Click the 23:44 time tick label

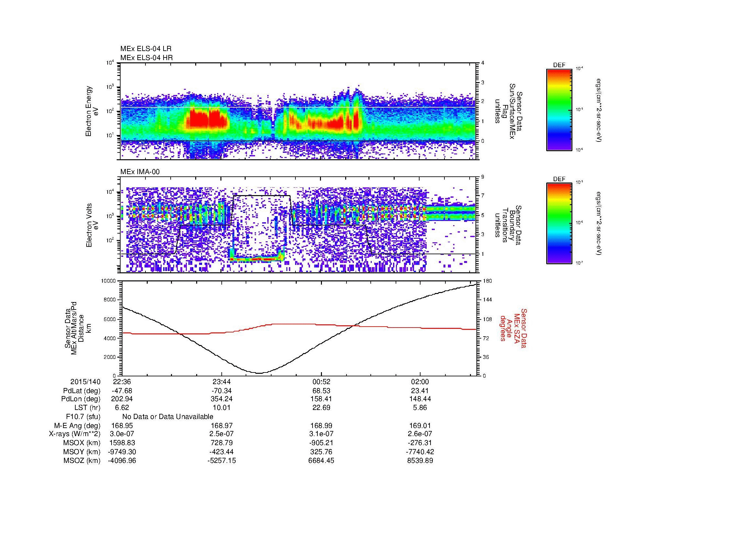(x=222, y=382)
